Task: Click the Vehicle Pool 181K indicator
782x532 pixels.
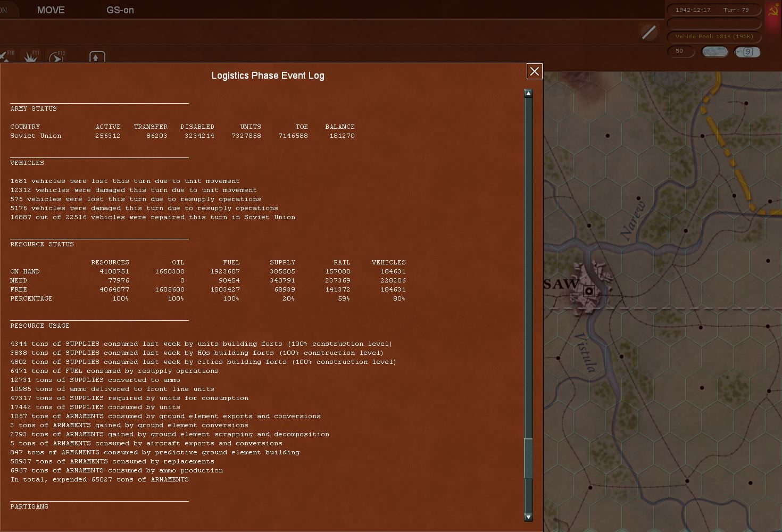Action: (713, 37)
